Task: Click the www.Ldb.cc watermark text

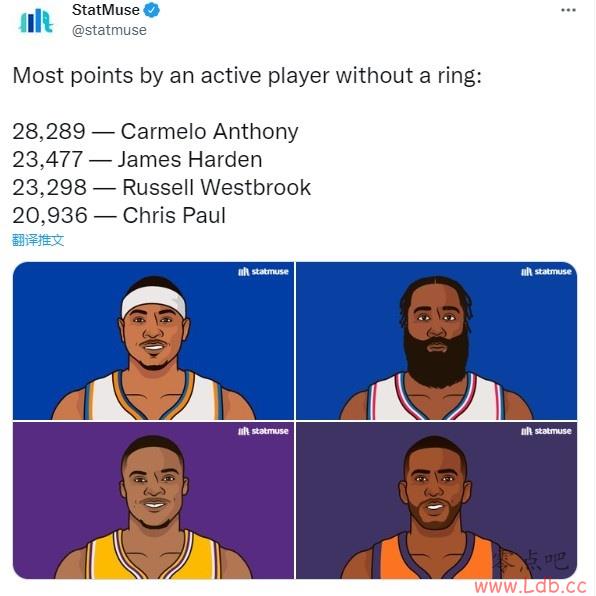Action: 531,586
